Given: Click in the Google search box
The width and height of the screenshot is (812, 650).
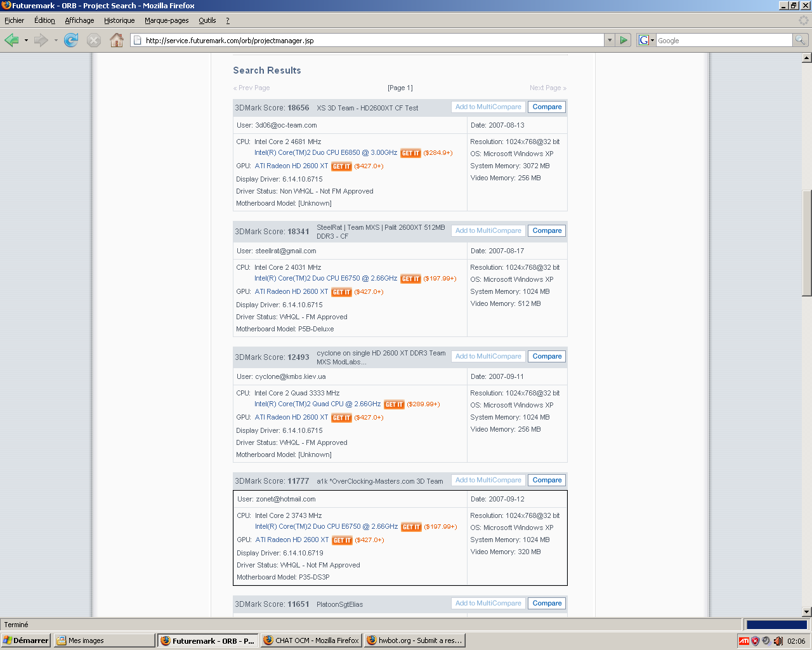Looking at the screenshot, I should tap(724, 41).
